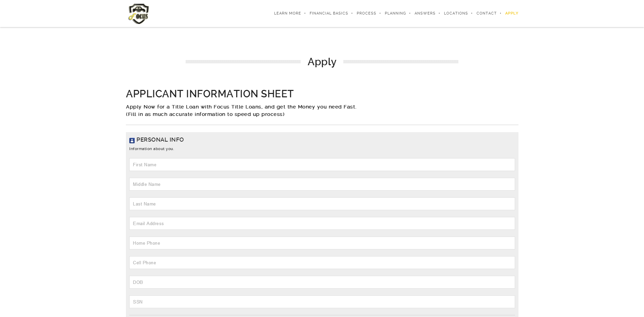Go to Financial Basics page
Image resolution: width=644 pixels, height=317 pixels.
329,14
